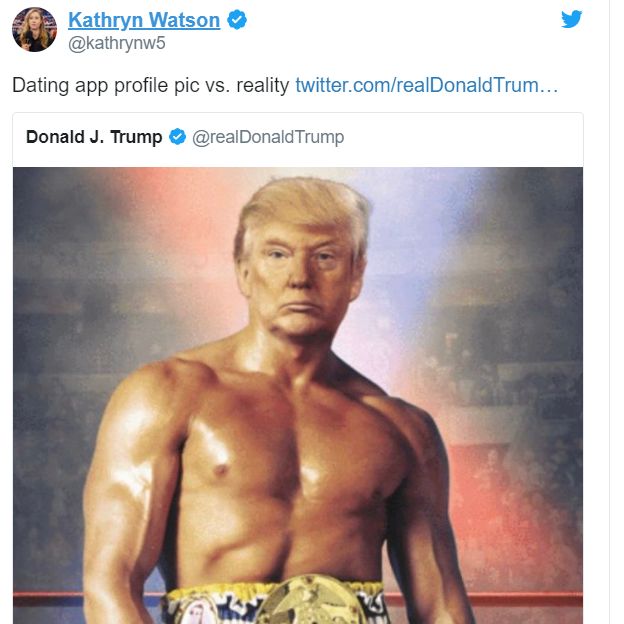Click the verified badge beside Donald J. Trump

click(x=177, y=137)
